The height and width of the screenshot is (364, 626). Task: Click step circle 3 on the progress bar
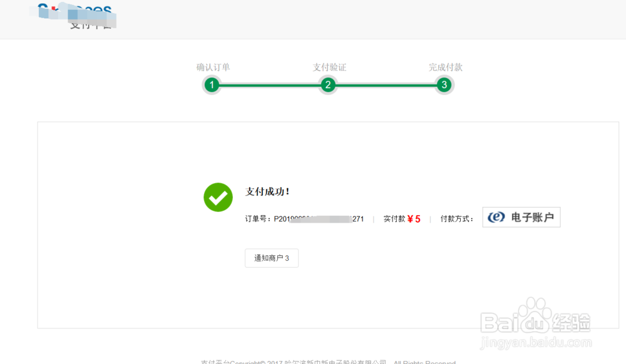point(444,84)
